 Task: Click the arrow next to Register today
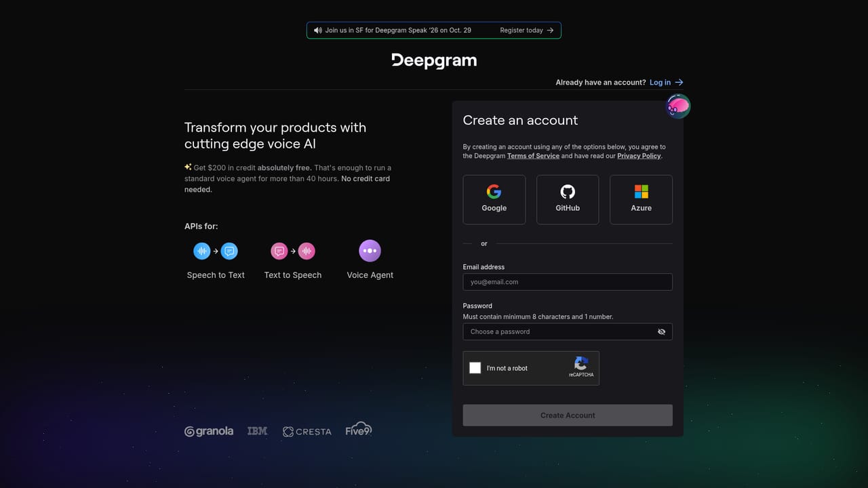[x=550, y=30]
